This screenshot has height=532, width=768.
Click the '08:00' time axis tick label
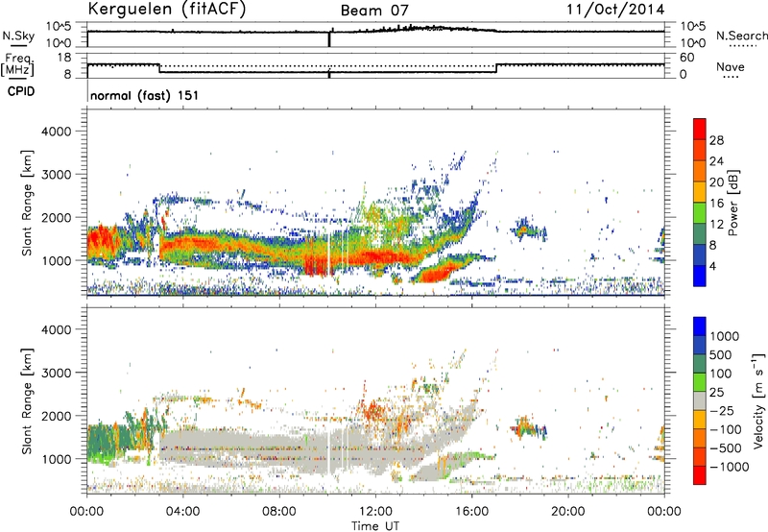279,512
